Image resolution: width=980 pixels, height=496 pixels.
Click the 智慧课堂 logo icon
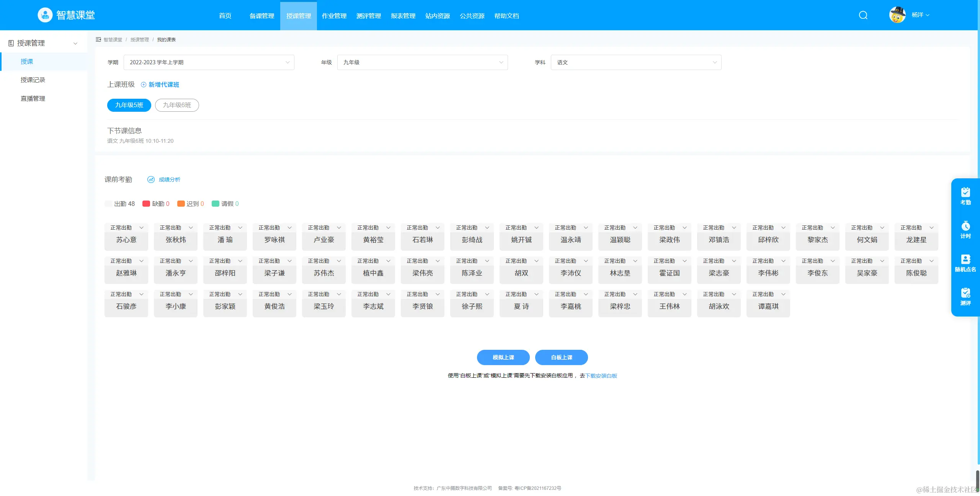click(45, 15)
